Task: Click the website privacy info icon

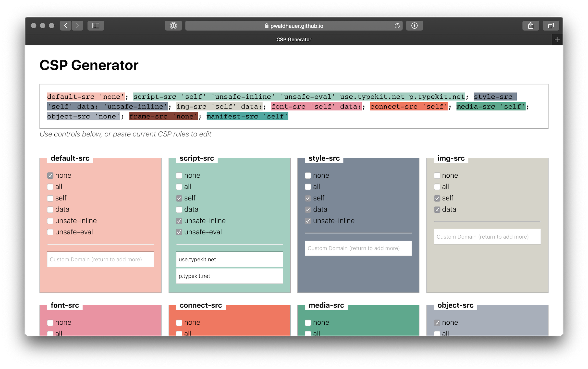Action: 414,25
